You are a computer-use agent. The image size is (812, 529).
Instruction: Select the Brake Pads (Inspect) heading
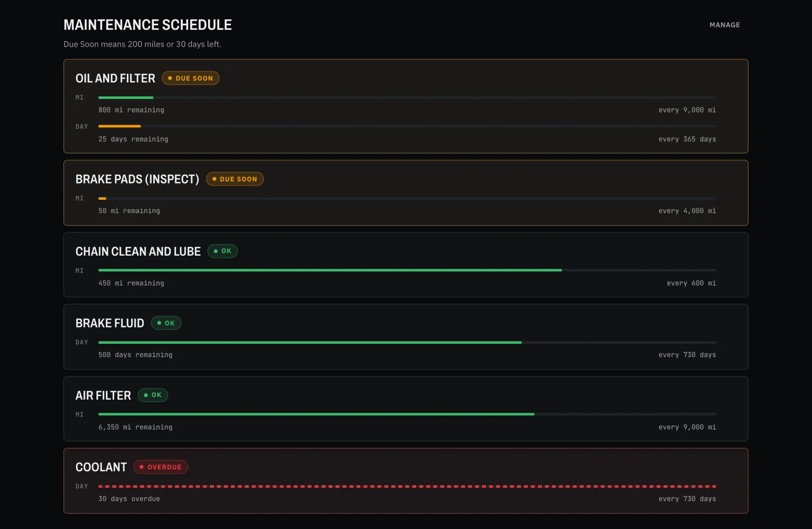coord(137,179)
